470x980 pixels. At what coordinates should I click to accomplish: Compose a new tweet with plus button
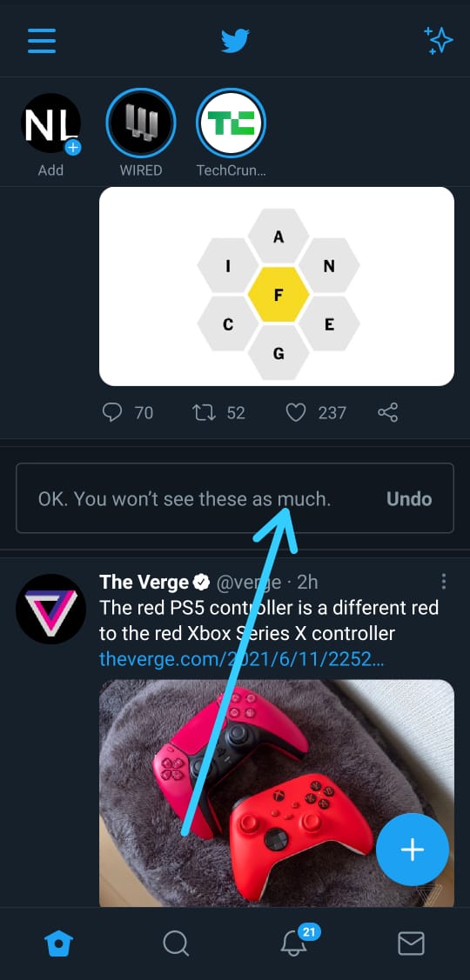click(413, 850)
